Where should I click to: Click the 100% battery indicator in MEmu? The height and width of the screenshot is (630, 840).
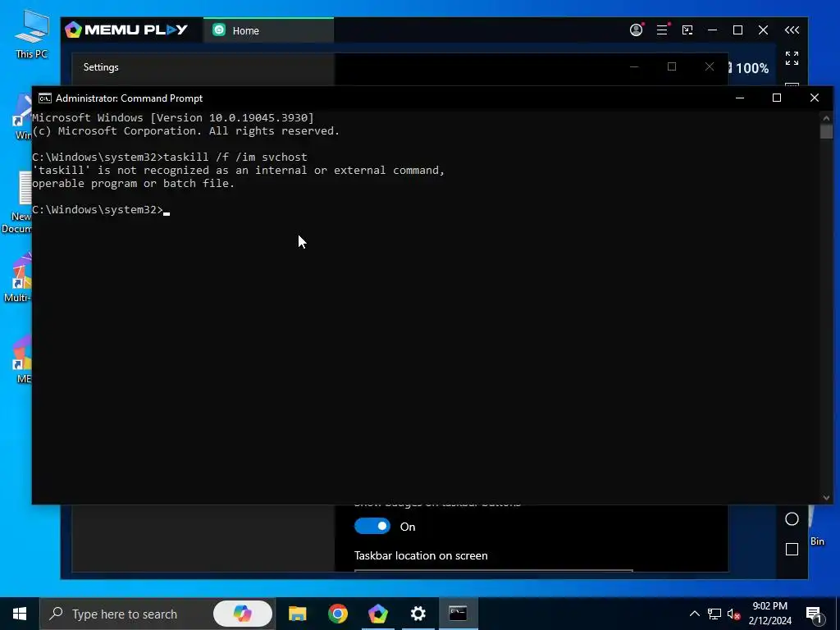[748, 68]
